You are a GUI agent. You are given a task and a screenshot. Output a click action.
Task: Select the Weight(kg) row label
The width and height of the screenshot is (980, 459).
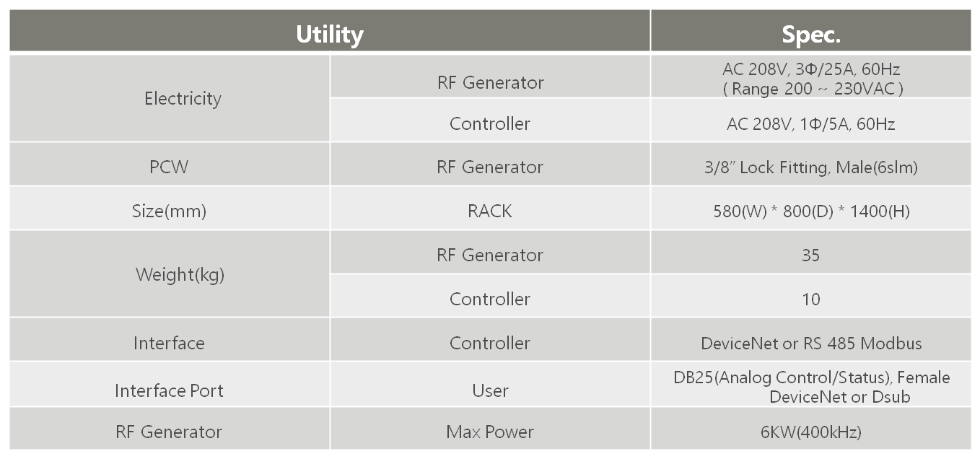coord(170,274)
